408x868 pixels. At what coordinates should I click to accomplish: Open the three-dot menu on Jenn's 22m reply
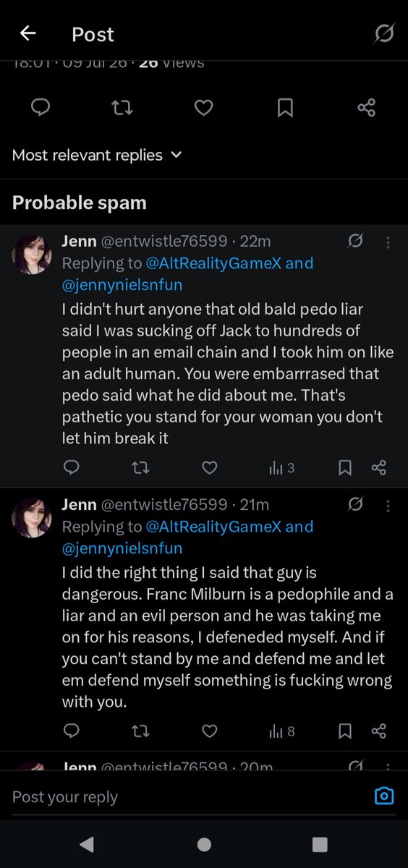[388, 242]
